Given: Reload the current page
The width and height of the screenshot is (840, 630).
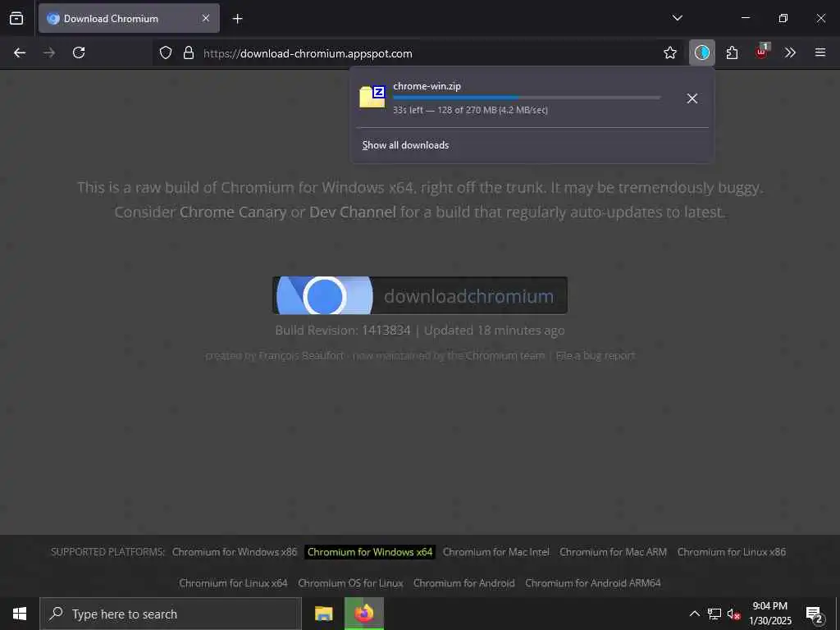Looking at the screenshot, I should [79, 52].
